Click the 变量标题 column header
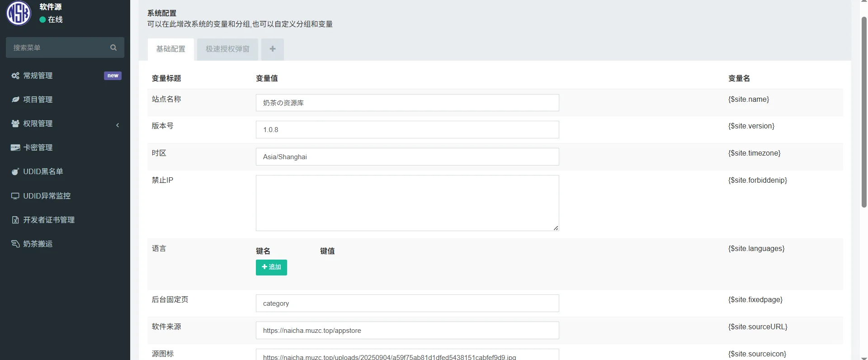 click(x=166, y=78)
